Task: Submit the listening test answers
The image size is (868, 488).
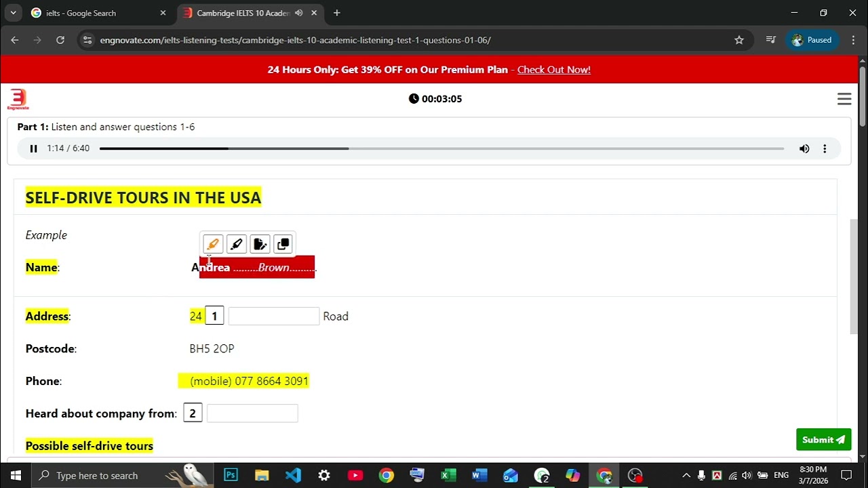Action: point(823,439)
